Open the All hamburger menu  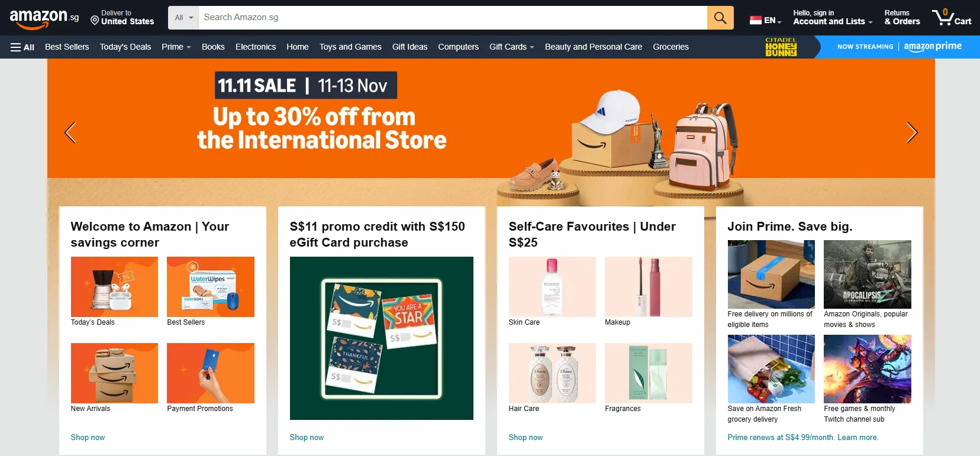(x=22, y=47)
